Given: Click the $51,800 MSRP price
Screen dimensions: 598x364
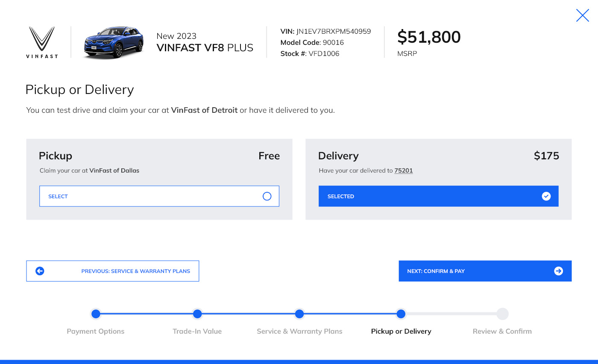Looking at the screenshot, I should (x=429, y=37).
